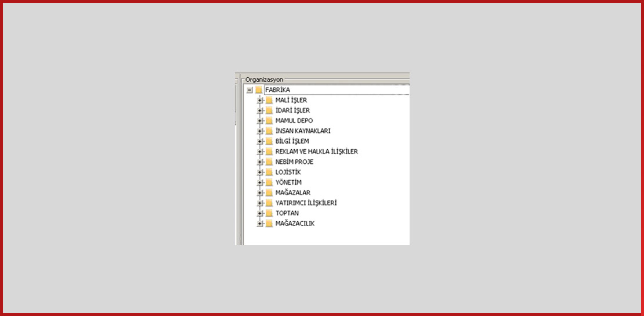This screenshot has height=316, width=644.
Task: Expand the YÖNETİM node
Action: (259, 182)
